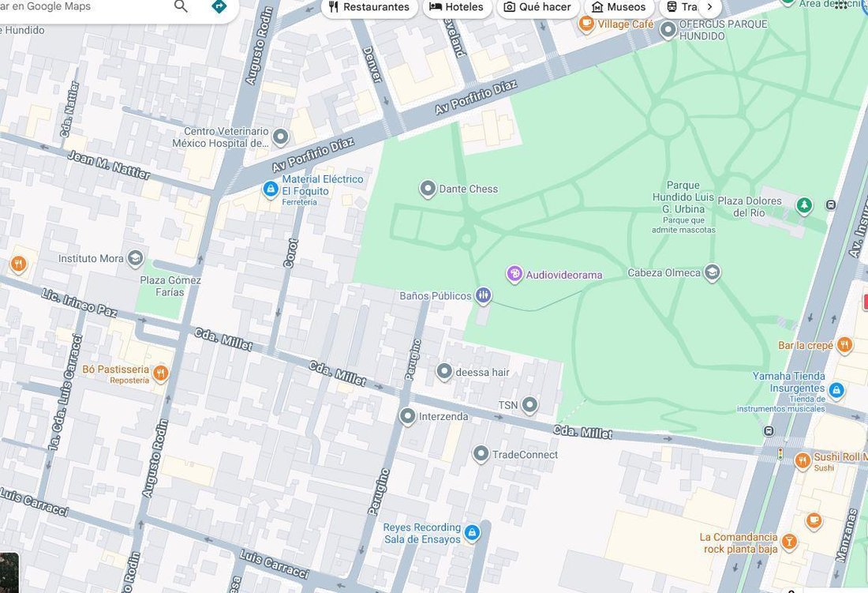Image resolution: width=868 pixels, height=593 pixels.
Task: Select the Bar la crepé restaurant pin
Action: (844, 346)
